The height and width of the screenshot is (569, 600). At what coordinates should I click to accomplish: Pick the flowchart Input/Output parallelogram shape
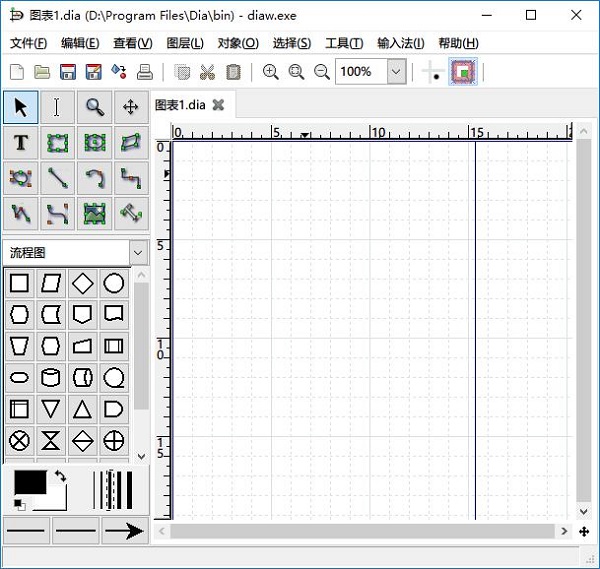point(51,284)
